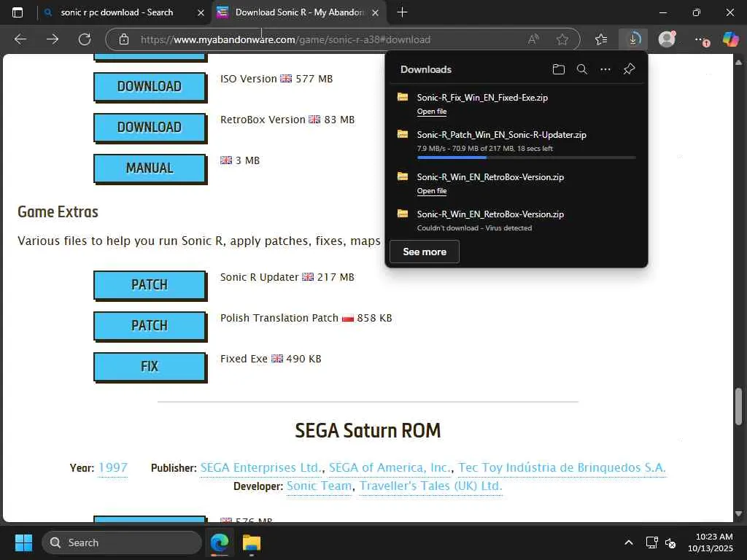Screen dimensions: 747x560
Task: Add this page to favorites star
Action: click(x=562, y=39)
